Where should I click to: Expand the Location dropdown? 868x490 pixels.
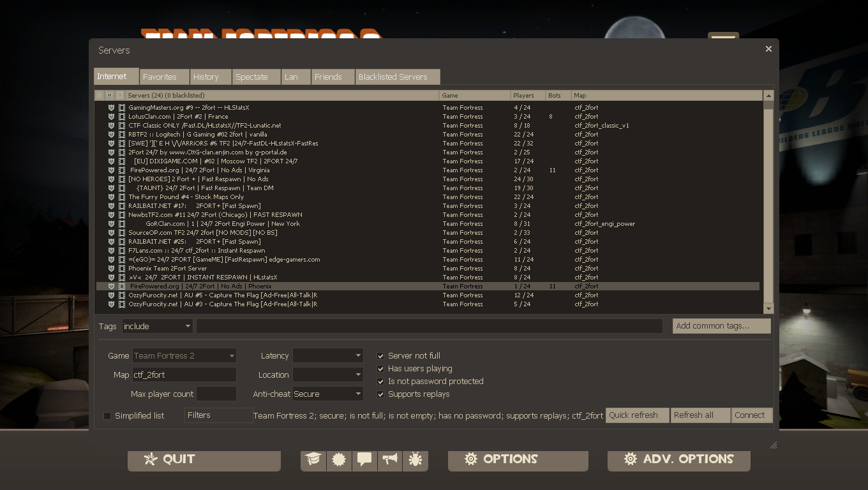pyautogui.click(x=328, y=375)
